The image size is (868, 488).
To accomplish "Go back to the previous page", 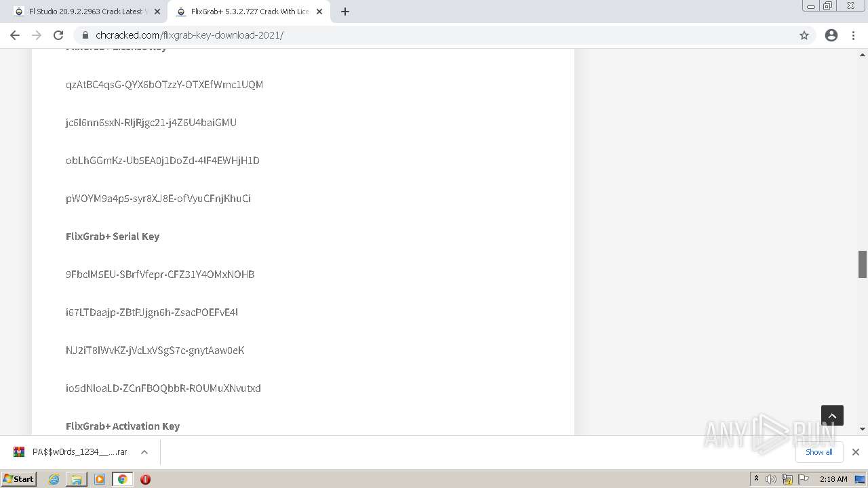I will (15, 35).
